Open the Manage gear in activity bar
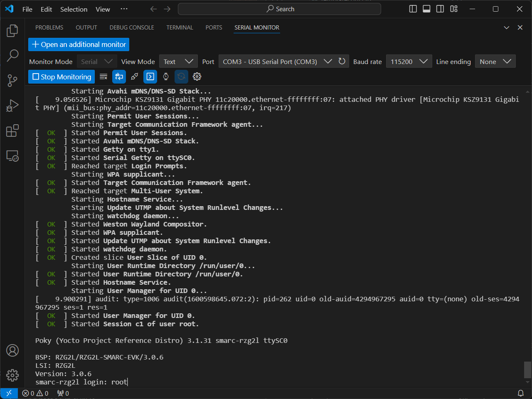532x399 pixels. click(x=12, y=375)
